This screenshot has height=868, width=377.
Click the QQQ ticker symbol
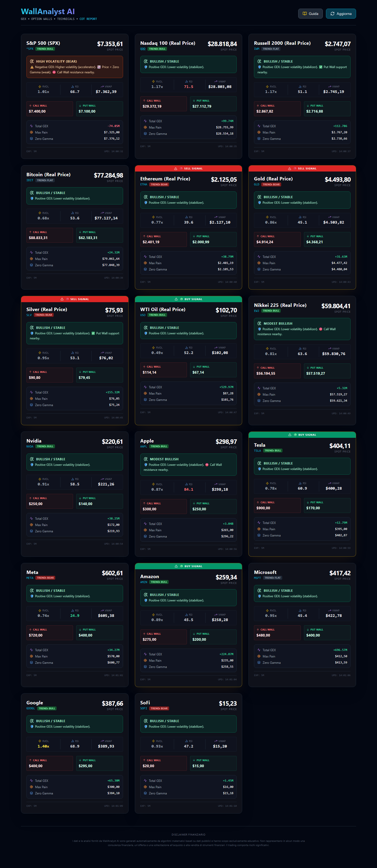tap(143, 49)
